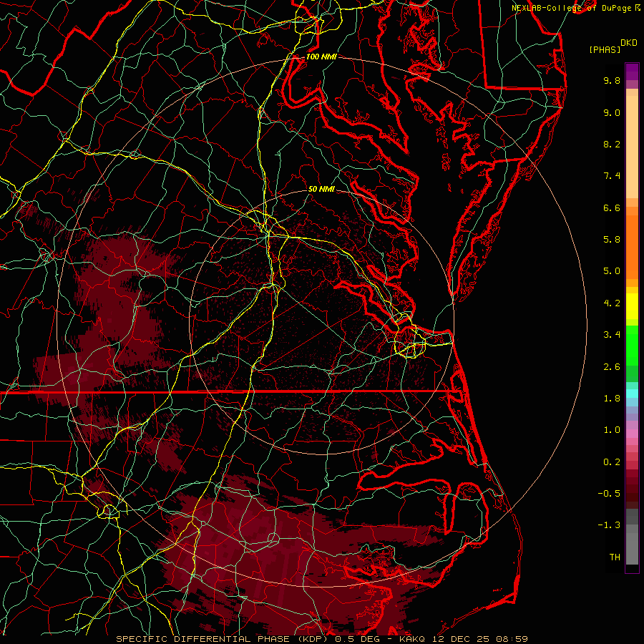644x644 pixels.
Task: Pick the gray swatch near TH
Action: [x=632, y=548]
